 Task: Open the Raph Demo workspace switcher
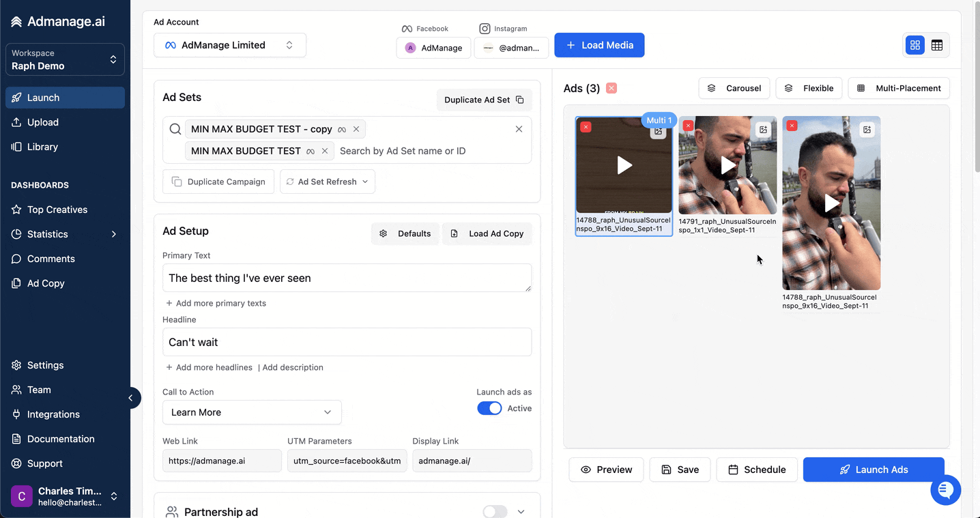click(65, 59)
